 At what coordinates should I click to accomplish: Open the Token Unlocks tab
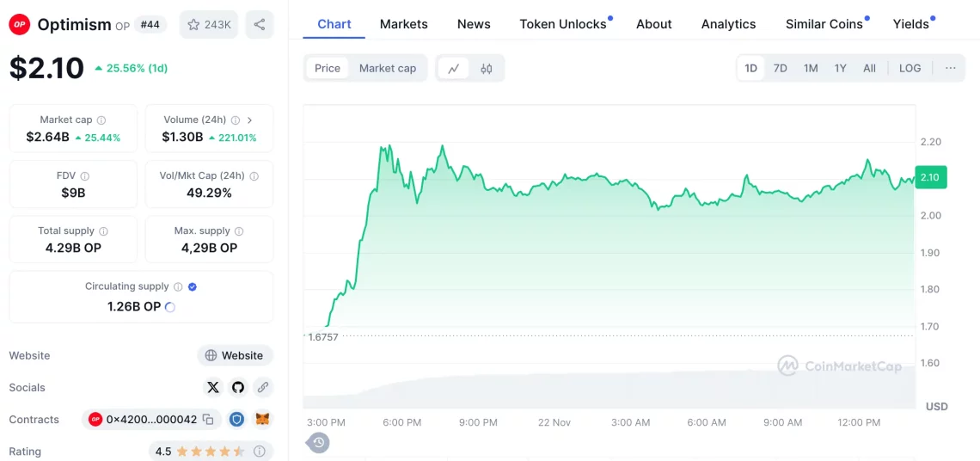coord(563,24)
